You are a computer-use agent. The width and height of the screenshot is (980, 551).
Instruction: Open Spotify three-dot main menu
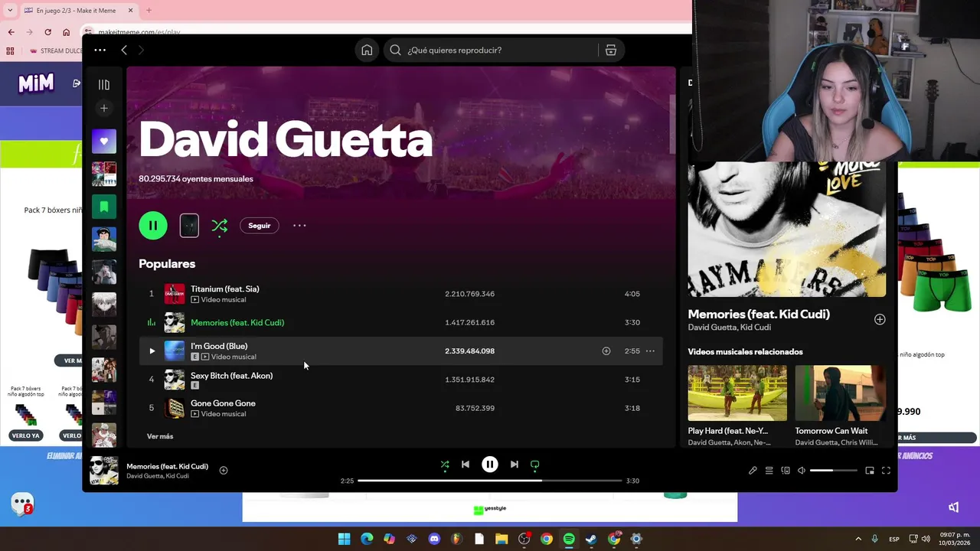[100, 50]
